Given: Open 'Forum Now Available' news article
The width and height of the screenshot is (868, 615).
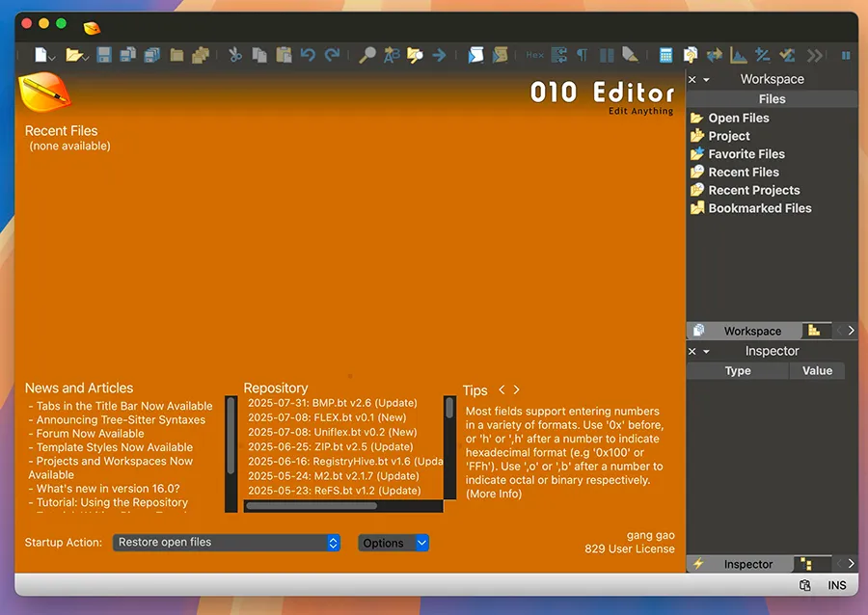Looking at the screenshot, I should pyautogui.click(x=90, y=434).
